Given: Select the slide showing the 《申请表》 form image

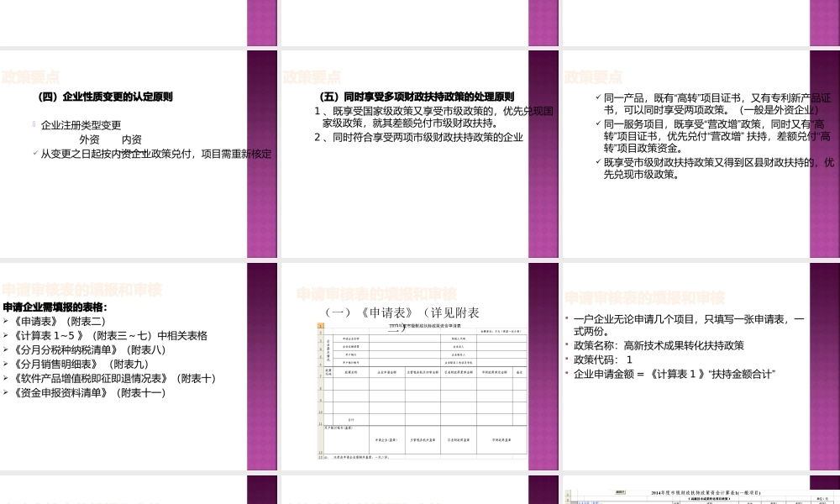Looking at the screenshot, I should [419, 366].
